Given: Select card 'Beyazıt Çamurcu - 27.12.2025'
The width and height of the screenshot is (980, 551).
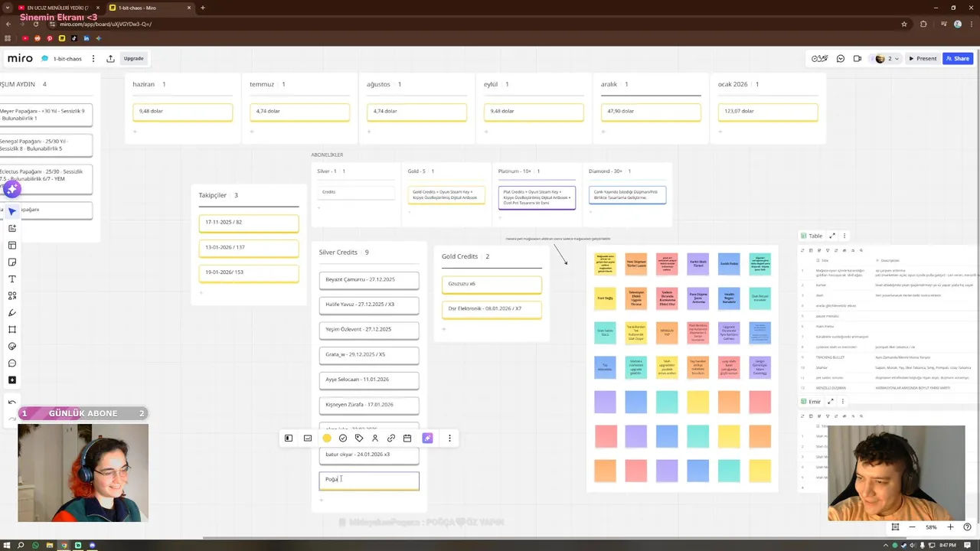Looking at the screenshot, I should coord(369,280).
